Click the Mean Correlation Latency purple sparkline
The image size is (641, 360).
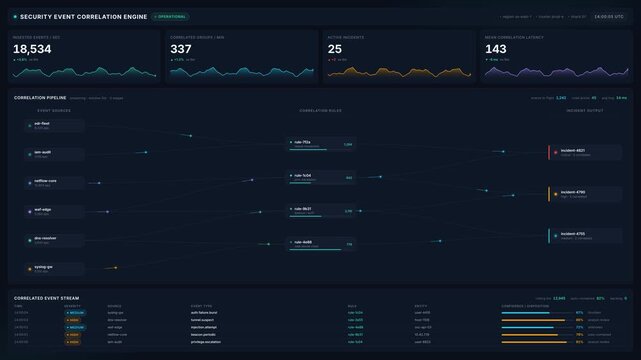557,72
